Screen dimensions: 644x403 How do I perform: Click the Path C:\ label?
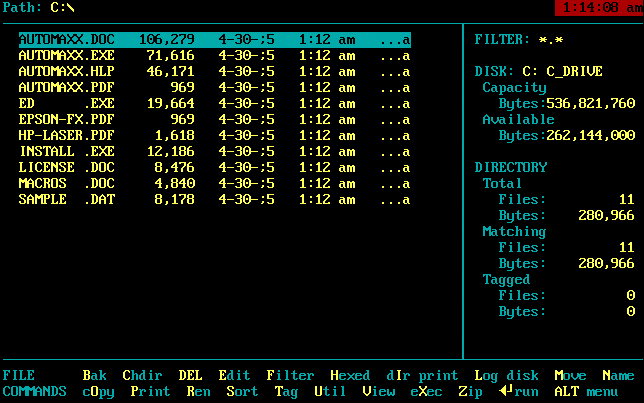39,7
